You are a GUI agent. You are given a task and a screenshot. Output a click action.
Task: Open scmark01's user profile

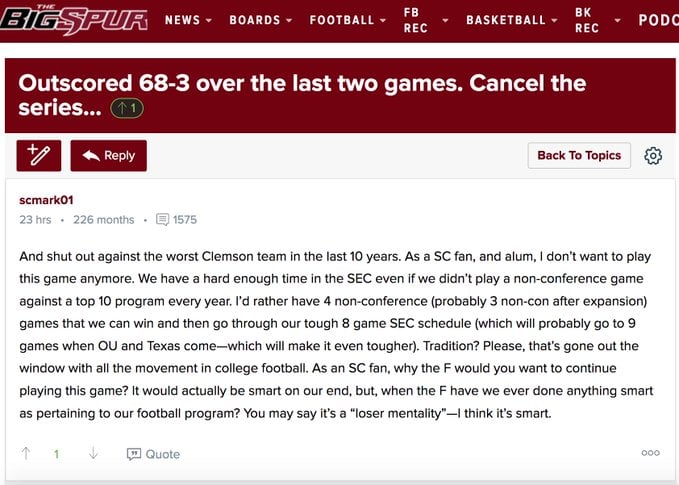(x=46, y=200)
